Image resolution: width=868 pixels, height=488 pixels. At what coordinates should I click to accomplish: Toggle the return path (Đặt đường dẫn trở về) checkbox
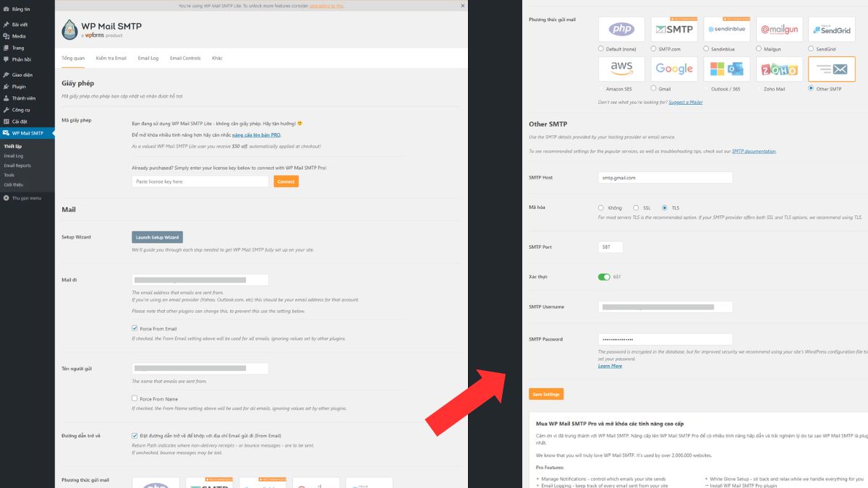135,435
